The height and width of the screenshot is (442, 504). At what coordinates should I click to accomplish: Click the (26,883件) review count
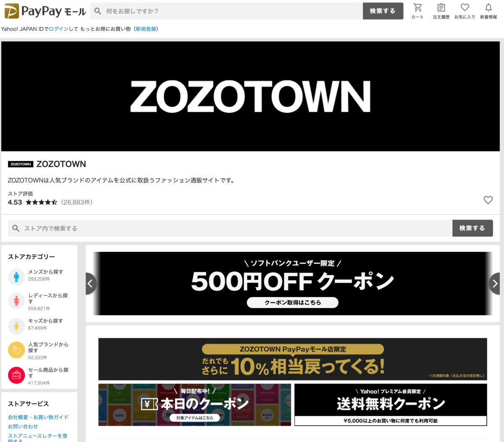[77, 202]
